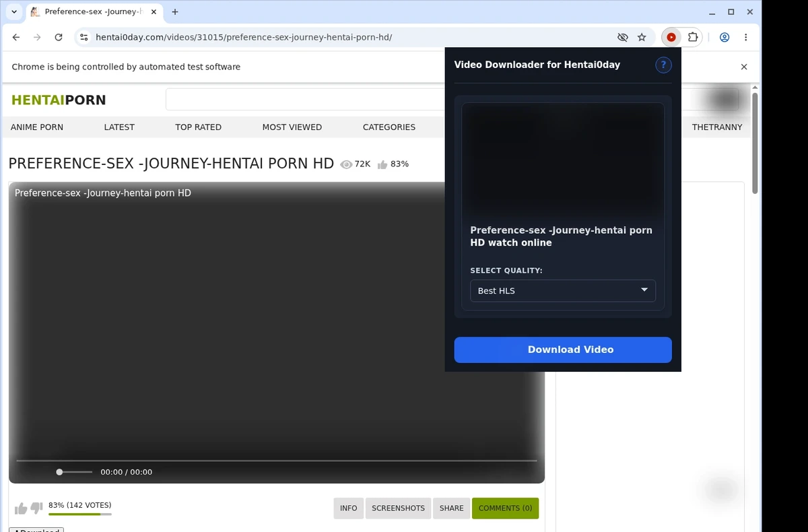
Task: Like the video with thumbs-up below player
Action: point(21,508)
